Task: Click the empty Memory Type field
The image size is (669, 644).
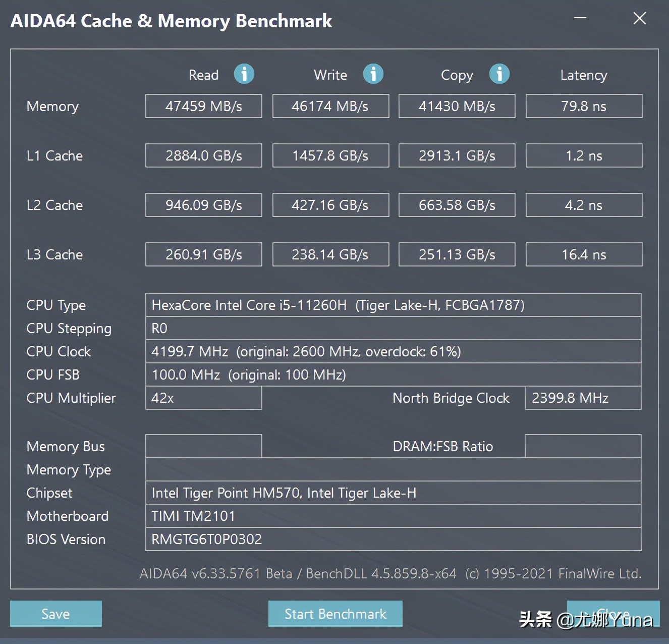Action: (394, 469)
